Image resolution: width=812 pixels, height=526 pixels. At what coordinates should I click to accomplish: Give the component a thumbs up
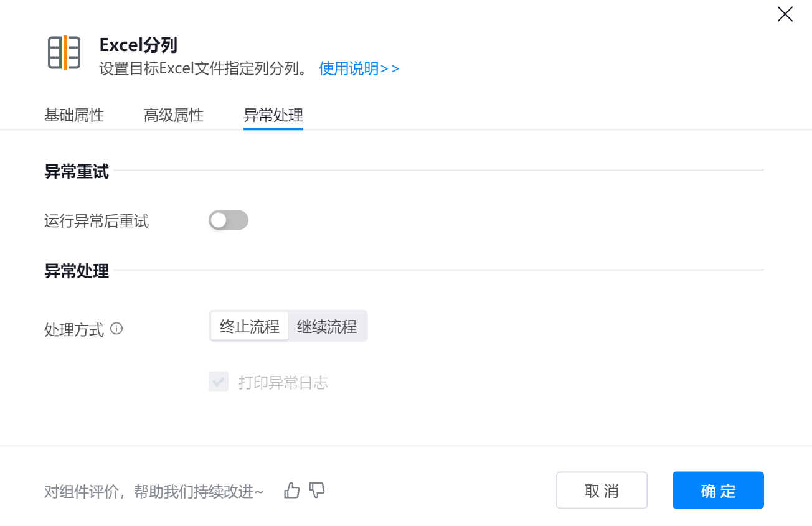[x=291, y=491]
